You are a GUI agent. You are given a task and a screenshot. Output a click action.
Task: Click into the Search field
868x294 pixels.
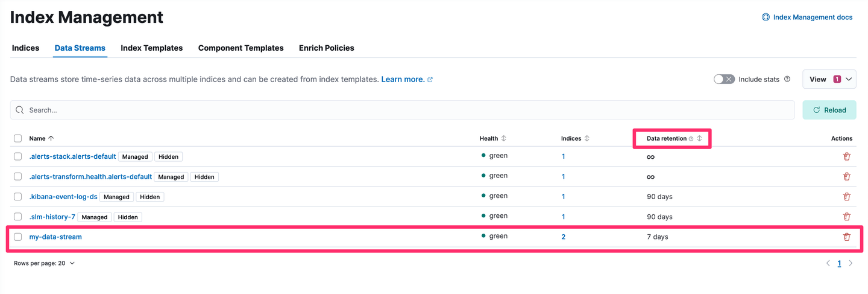tap(402, 110)
